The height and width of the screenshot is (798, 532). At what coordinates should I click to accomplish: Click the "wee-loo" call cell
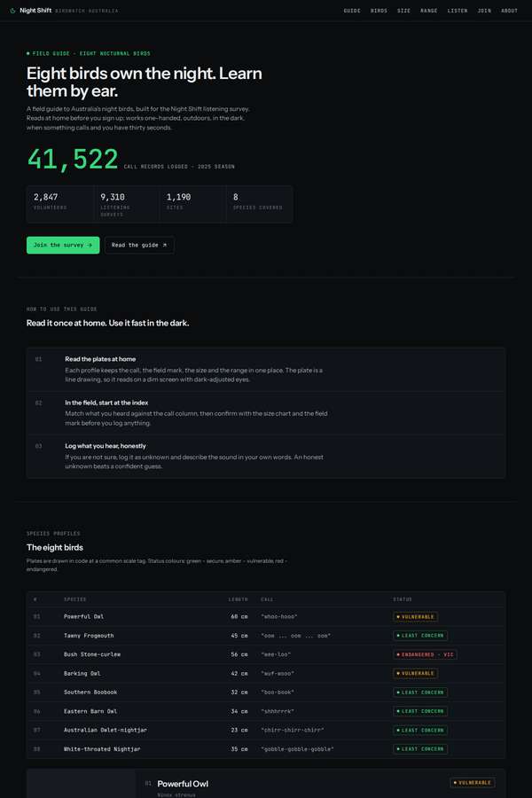[276, 654]
